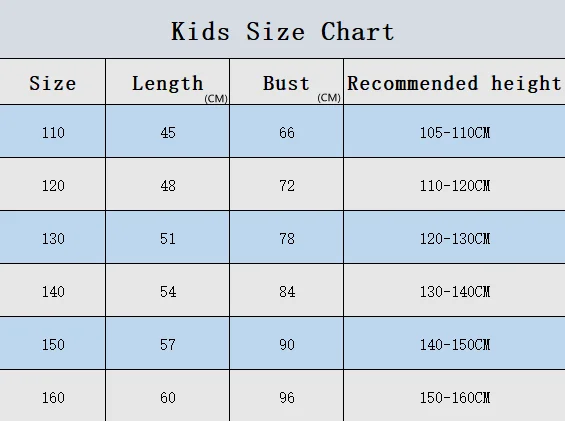Click the Kids Size Chart title

[282, 32]
